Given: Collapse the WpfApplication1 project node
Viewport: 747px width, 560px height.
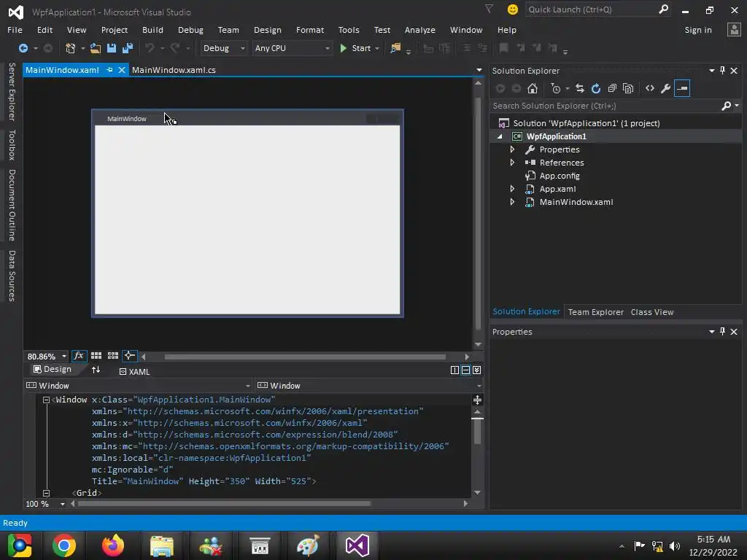Looking at the screenshot, I should pos(500,136).
